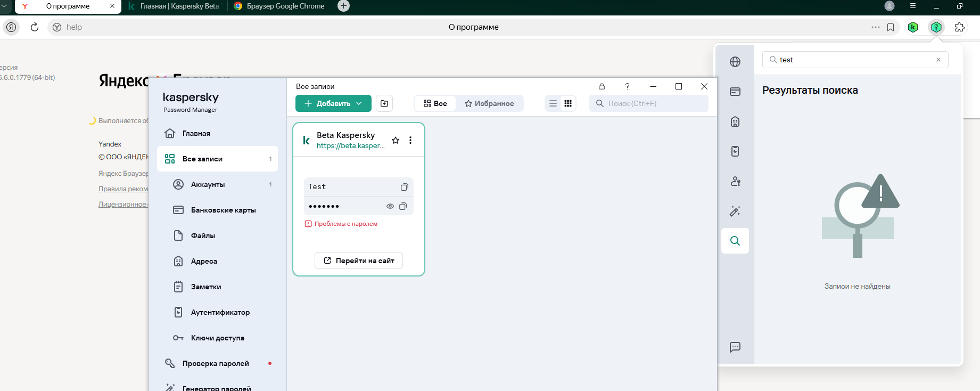This screenshot has height=391, width=980.
Task: Open help with the question mark icon
Action: point(627,86)
